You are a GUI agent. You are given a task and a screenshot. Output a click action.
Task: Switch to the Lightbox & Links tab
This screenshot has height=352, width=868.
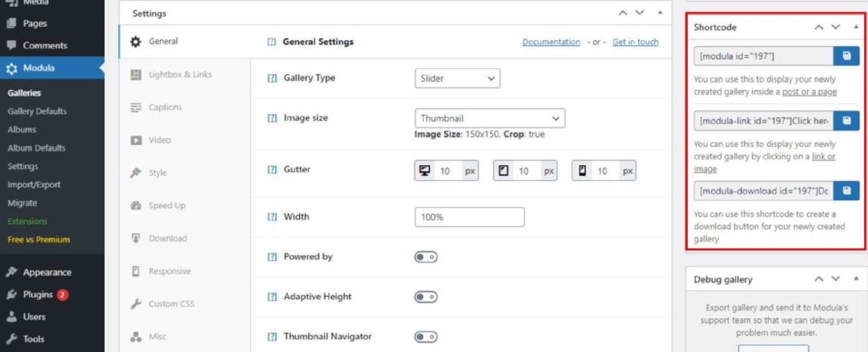coord(179,75)
